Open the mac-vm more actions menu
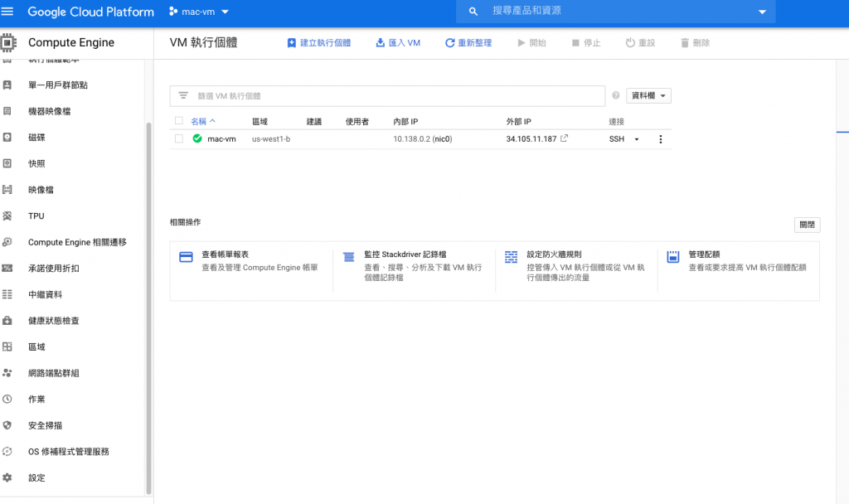849x504 pixels. pyautogui.click(x=660, y=139)
